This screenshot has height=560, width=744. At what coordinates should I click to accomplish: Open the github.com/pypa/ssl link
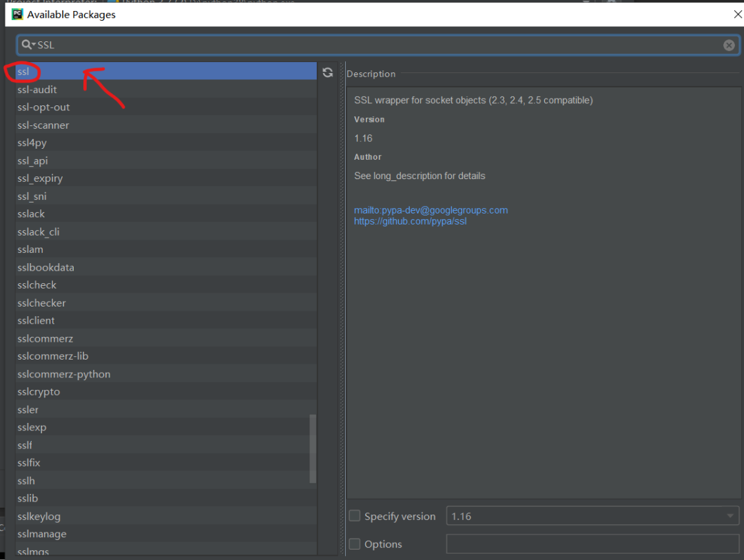(410, 222)
